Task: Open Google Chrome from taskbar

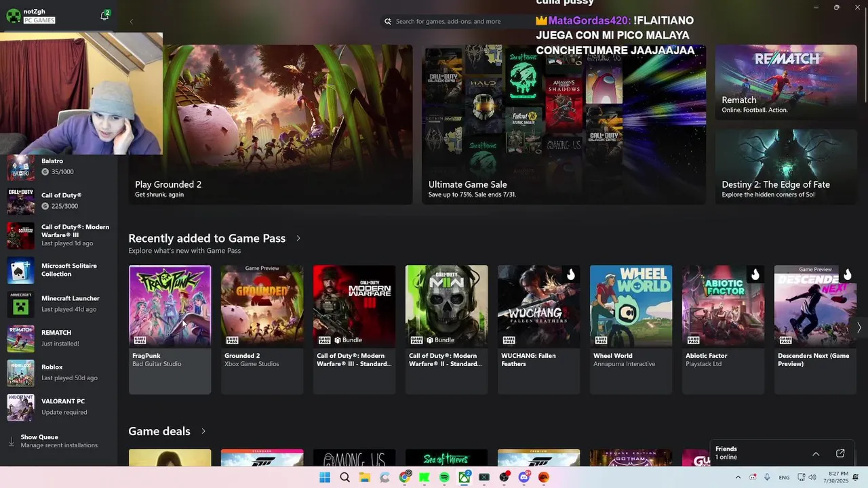Action: point(405,477)
